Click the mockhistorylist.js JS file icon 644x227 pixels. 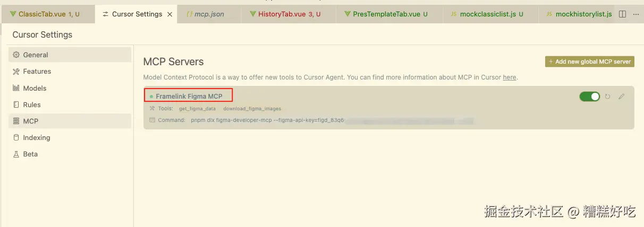click(x=549, y=14)
